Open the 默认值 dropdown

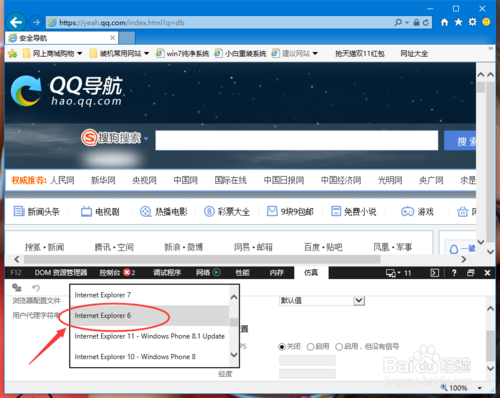pos(321,301)
